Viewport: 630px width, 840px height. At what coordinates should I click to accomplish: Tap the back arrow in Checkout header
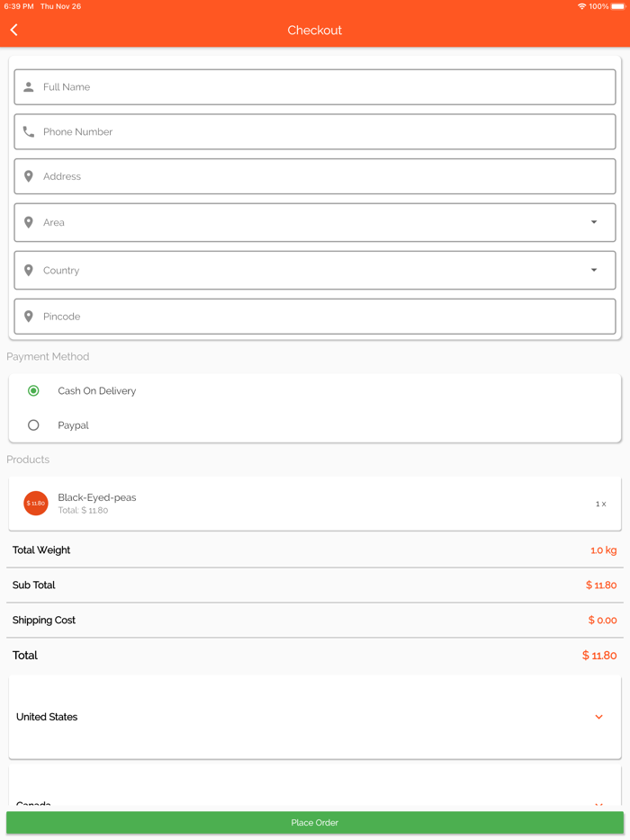pos(14,30)
